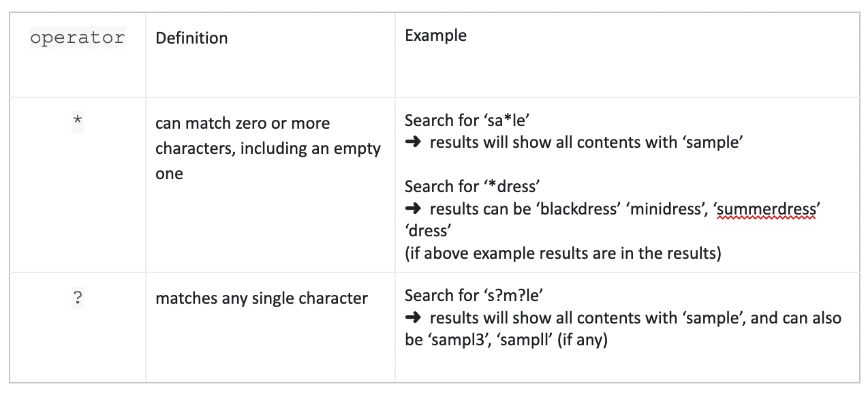Click the text 'Search for s?m?le'
This screenshot has height=395, width=868.
(x=474, y=296)
